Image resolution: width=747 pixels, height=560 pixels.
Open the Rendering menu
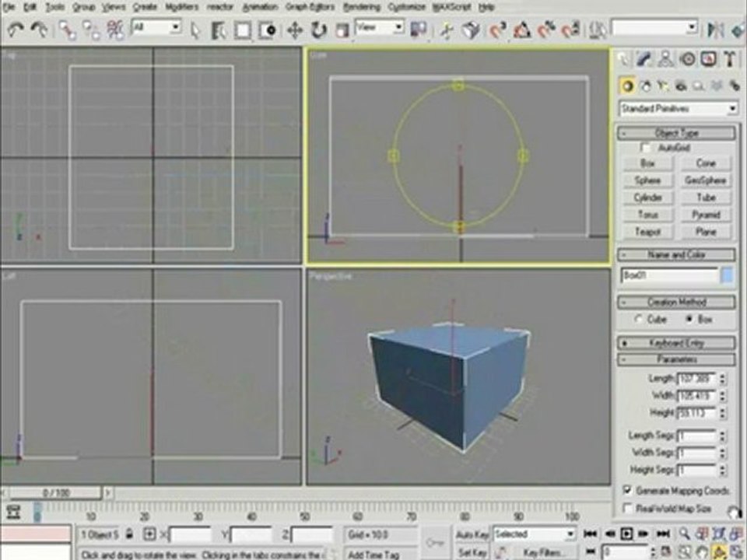[x=362, y=7]
